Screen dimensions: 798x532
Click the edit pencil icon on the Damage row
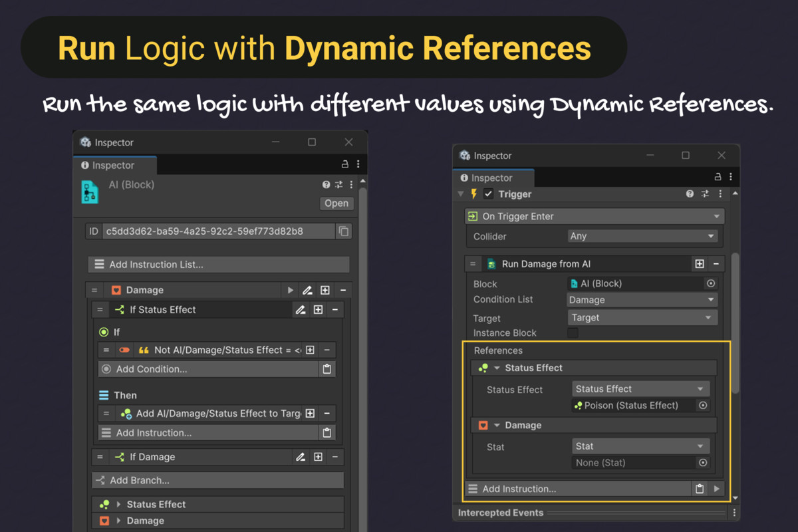(307, 291)
